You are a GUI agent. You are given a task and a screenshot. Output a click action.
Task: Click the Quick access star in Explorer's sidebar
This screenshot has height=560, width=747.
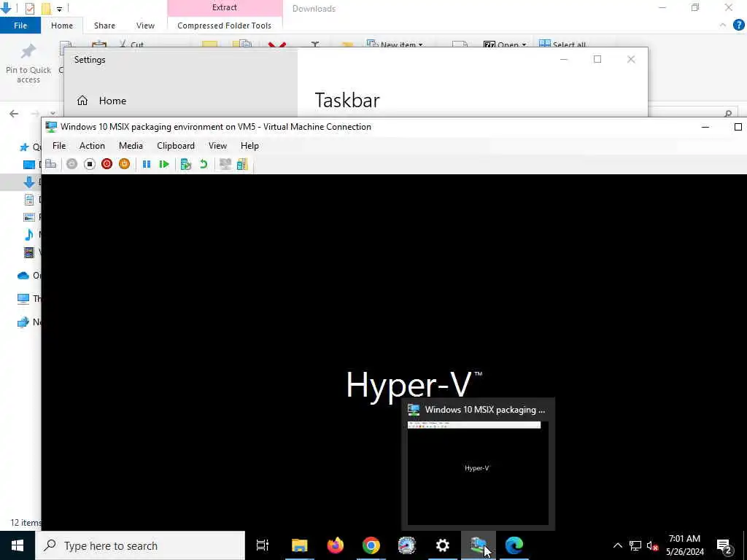[24, 147]
